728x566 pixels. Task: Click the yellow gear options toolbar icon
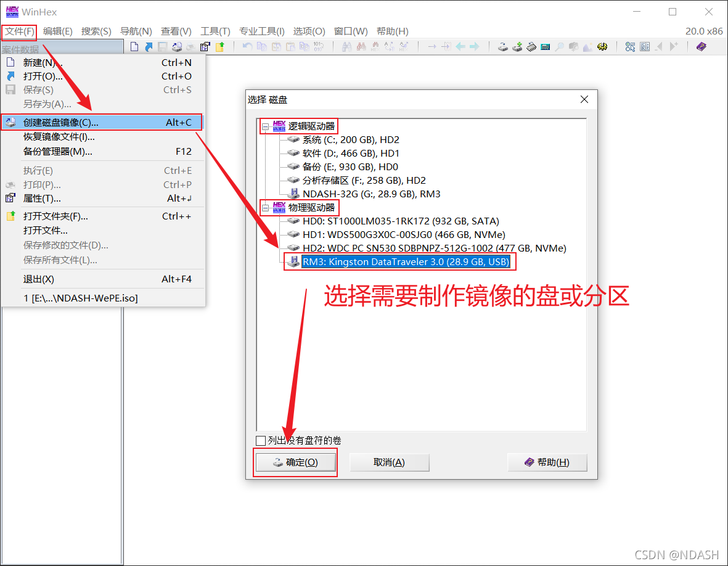pyautogui.click(x=602, y=46)
